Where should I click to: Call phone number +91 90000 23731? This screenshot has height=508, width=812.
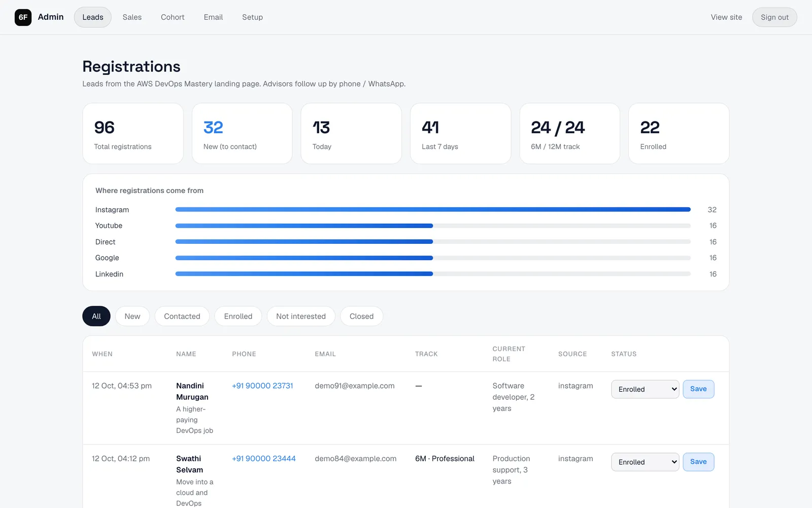(x=262, y=386)
